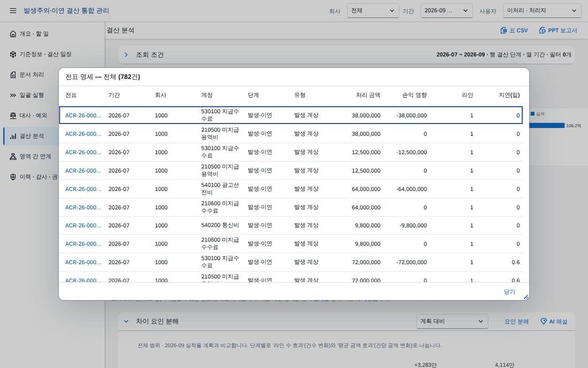Click the 회사 column header in the table
This screenshot has height=368, width=588.
click(160, 95)
